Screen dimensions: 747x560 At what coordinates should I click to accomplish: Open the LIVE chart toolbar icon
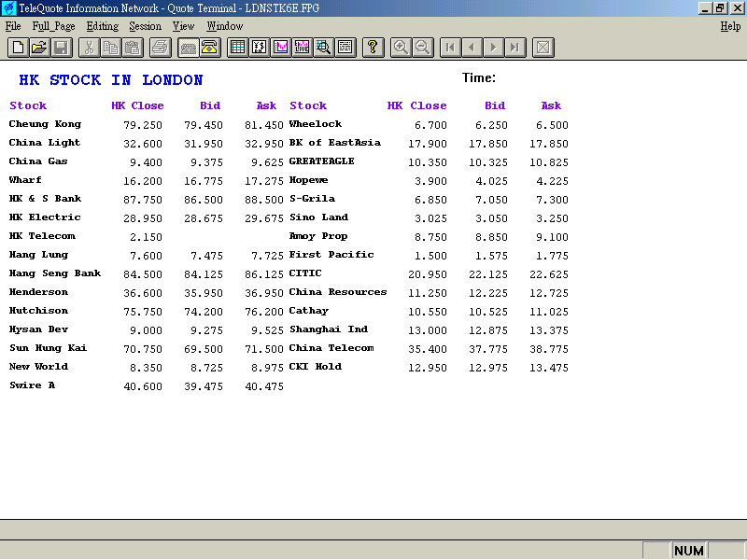point(303,48)
